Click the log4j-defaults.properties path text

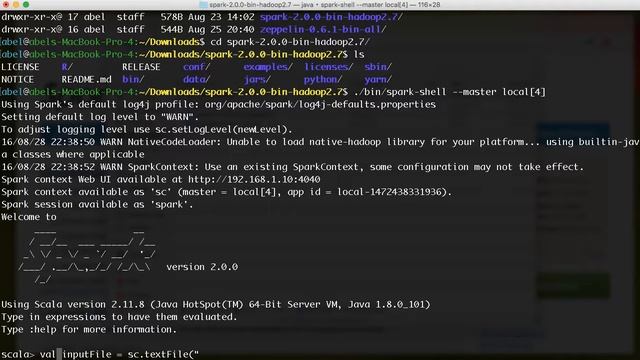(x=320, y=104)
